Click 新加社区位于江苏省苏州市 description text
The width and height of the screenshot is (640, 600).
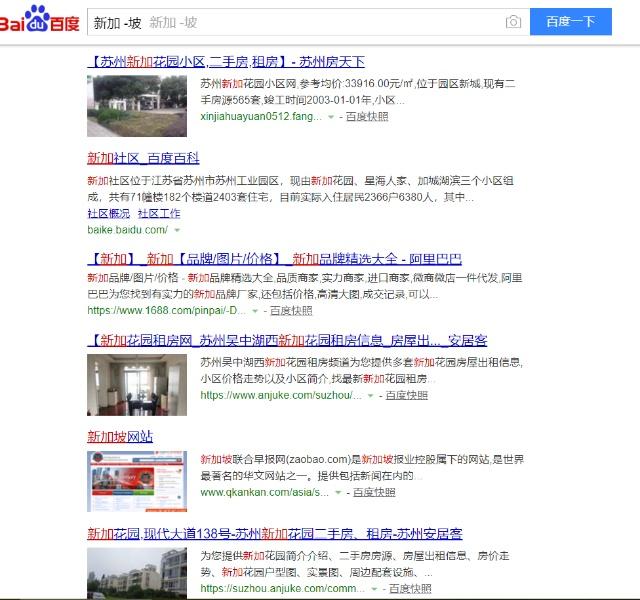(300, 189)
